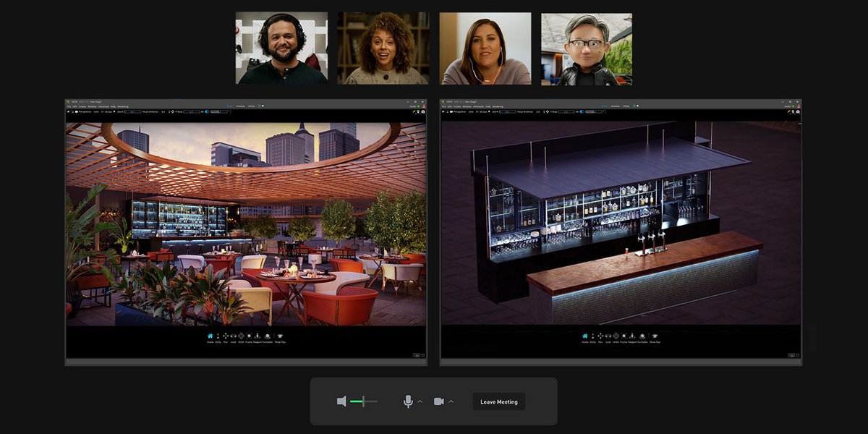Click Home navigation icon in bar model window

[x=585, y=337]
